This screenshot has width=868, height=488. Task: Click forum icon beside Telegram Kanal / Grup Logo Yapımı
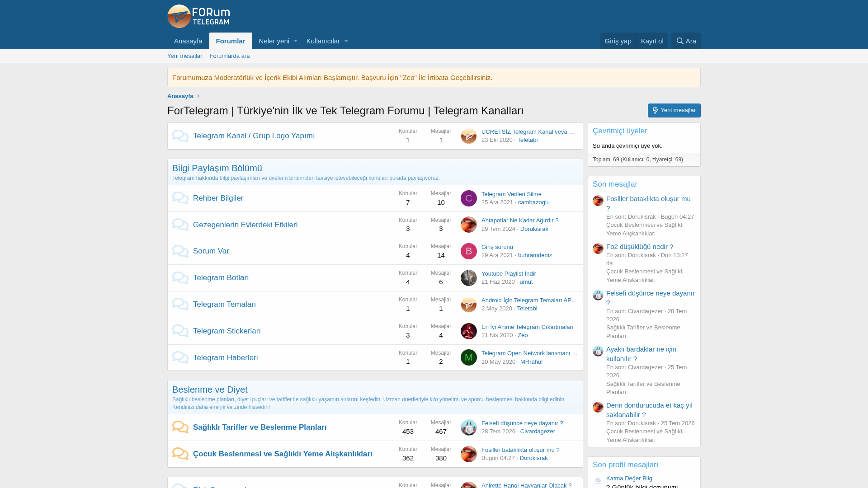click(180, 136)
